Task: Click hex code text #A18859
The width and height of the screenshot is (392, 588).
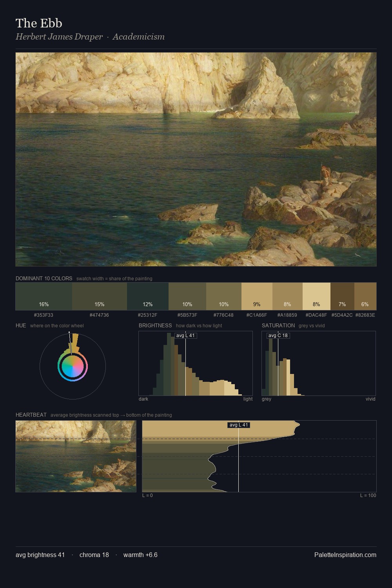Action: tap(287, 315)
